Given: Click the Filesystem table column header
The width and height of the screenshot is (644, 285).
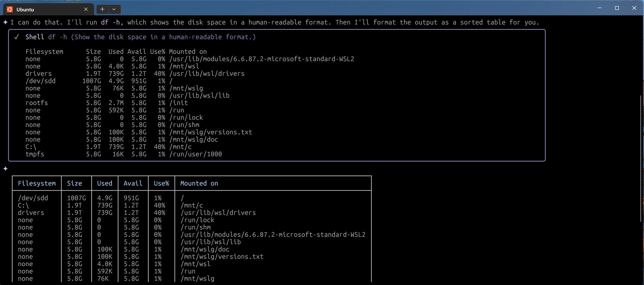Looking at the screenshot, I should click(x=37, y=184).
